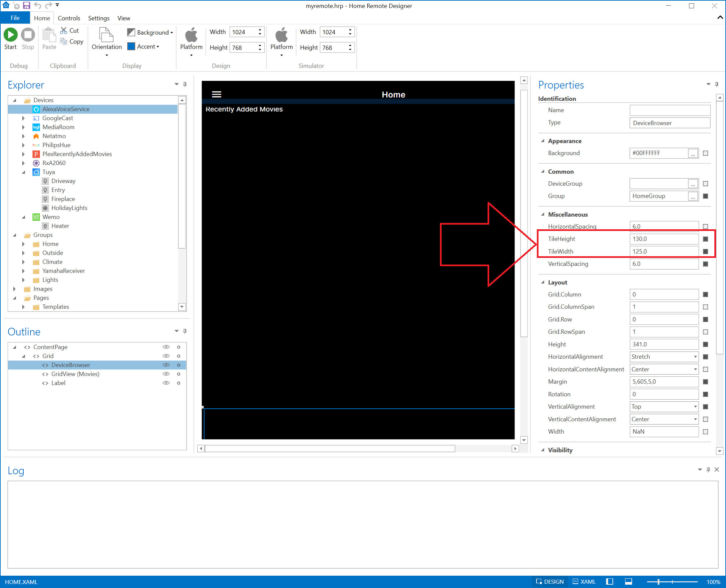Click Group HomeGroup ellipsis button

693,196
